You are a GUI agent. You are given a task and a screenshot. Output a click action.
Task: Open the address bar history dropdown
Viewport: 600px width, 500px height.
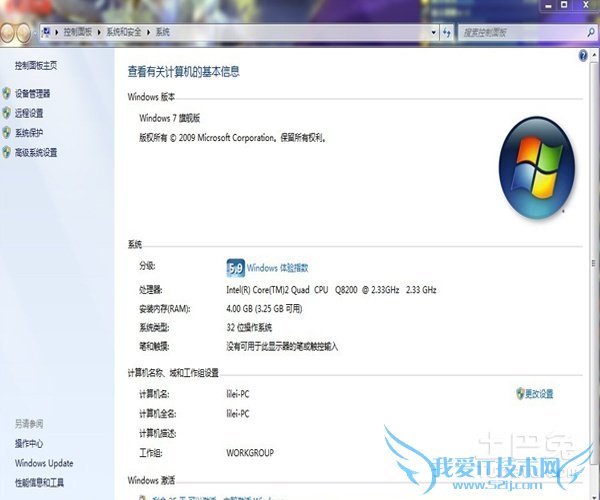(434, 33)
